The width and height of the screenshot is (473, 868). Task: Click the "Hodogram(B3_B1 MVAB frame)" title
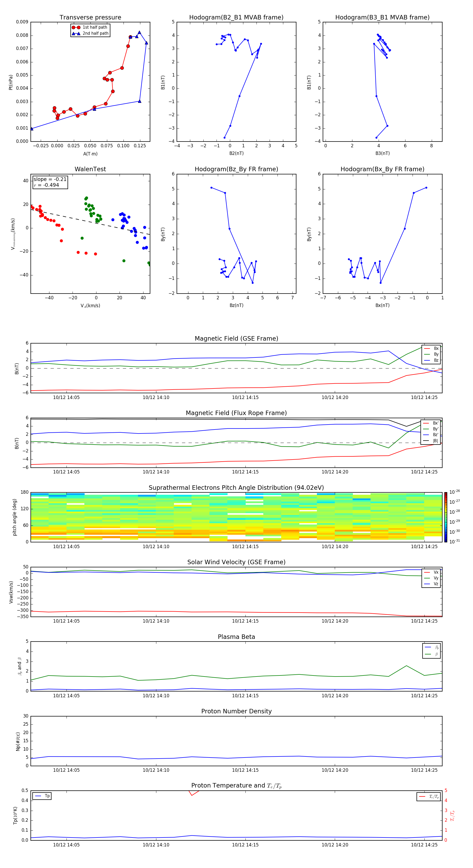(382, 18)
